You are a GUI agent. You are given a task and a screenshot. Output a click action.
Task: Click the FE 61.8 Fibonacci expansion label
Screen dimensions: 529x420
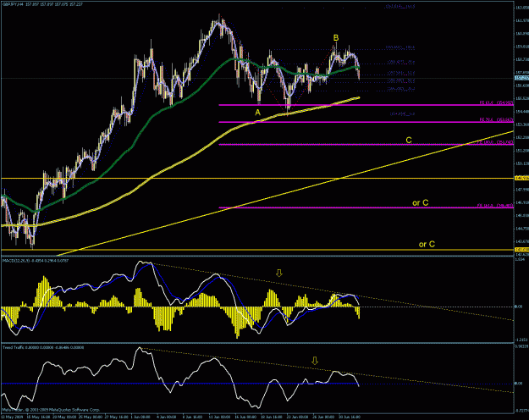496,102
